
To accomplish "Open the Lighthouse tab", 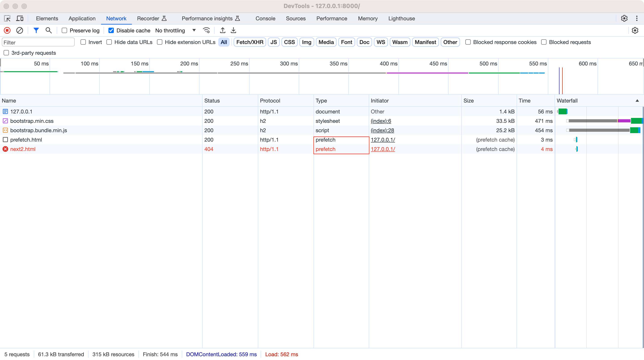I will tap(402, 19).
